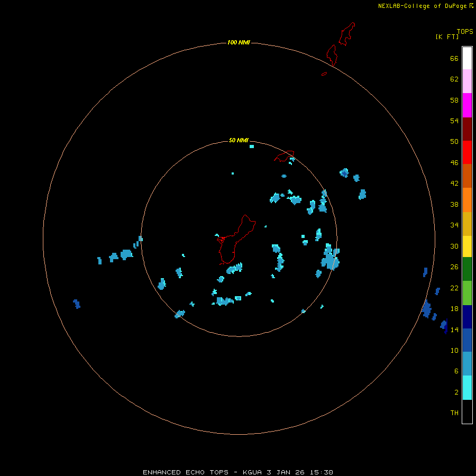This screenshot has height=476, width=476.
Task: Click the medium blue legend swatch
Action: [x=467, y=340]
